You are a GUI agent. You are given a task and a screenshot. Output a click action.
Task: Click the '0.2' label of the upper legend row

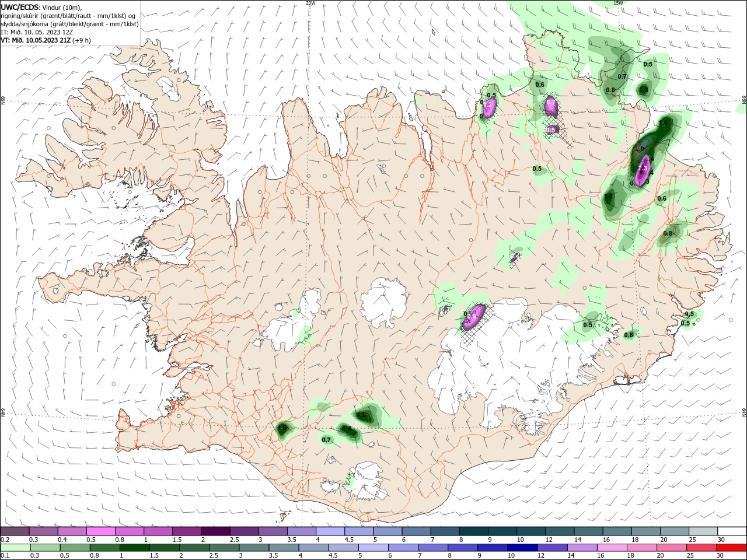click(5, 540)
